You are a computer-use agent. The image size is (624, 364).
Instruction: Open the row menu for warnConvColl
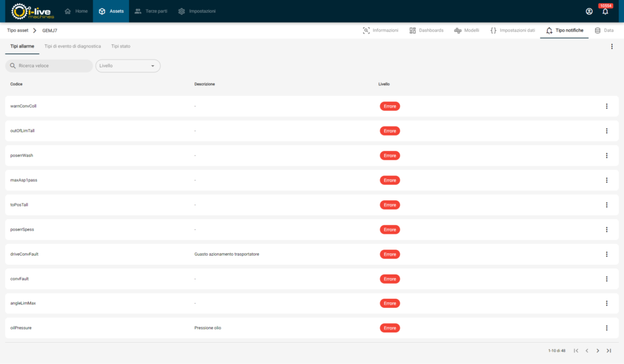(606, 107)
